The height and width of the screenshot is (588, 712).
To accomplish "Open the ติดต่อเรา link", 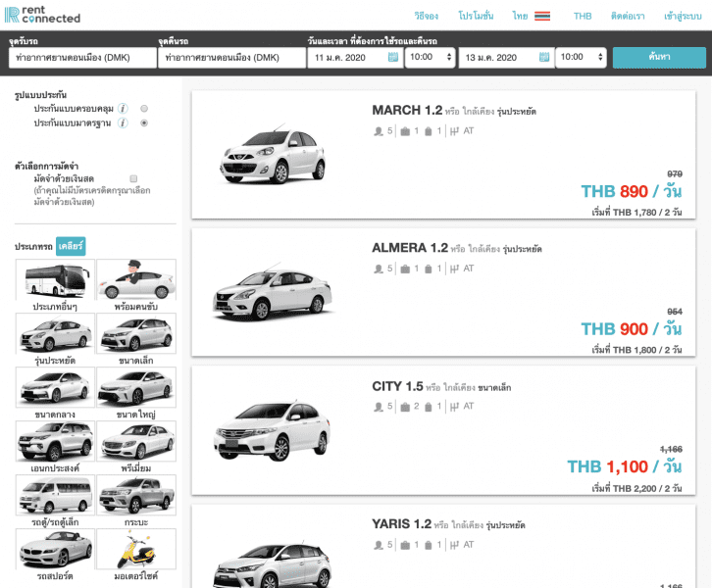I will [x=628, y=17].
